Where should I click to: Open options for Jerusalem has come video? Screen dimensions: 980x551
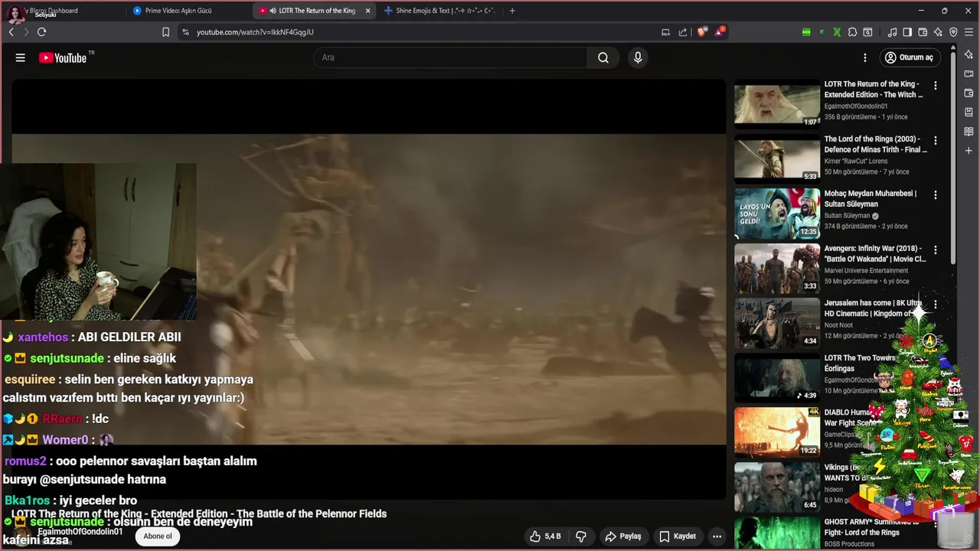(935, 305)
